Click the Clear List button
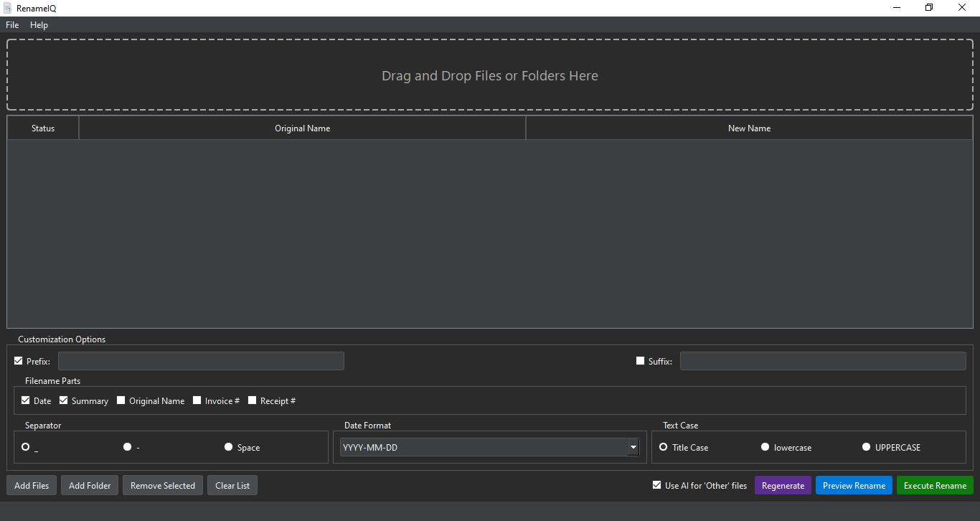Image resolution: width=980 pixels, height=521 pixels. tap(232, 486)
